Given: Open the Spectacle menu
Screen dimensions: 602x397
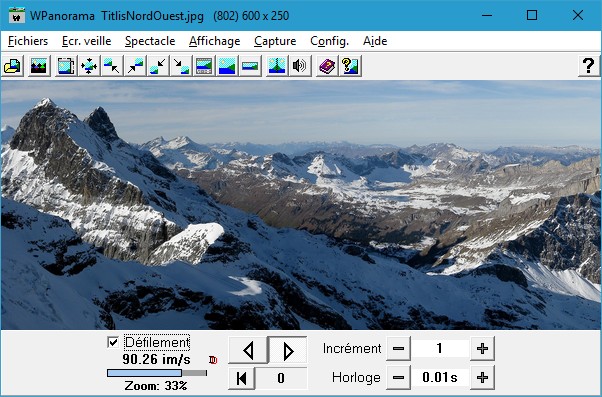Looking at the screenshot, I should (x=150, y=41).
